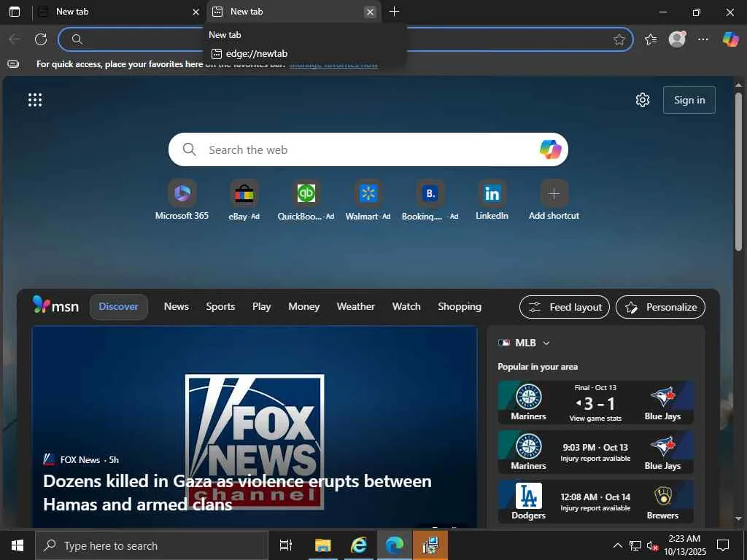Click the Personalize button
This screenshot has height=560, width=747.
tap(660, 307)
